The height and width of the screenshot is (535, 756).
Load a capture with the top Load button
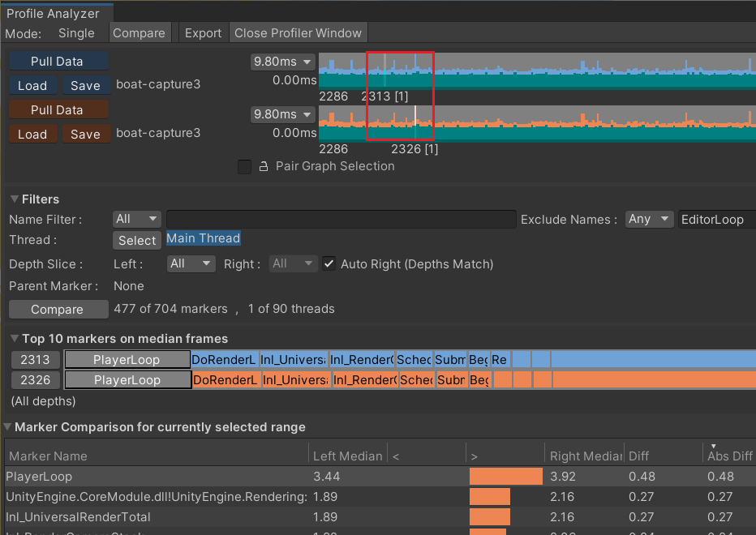click(x=32, y=85)
